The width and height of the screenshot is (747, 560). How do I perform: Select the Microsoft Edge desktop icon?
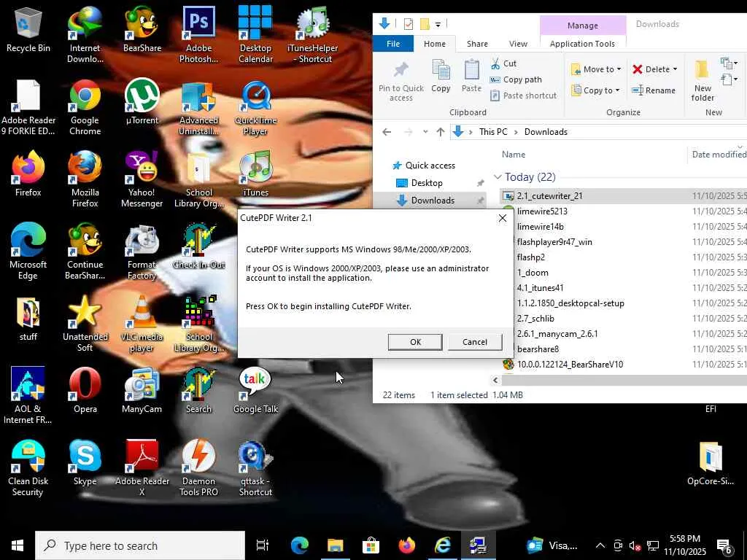[28, 252]
